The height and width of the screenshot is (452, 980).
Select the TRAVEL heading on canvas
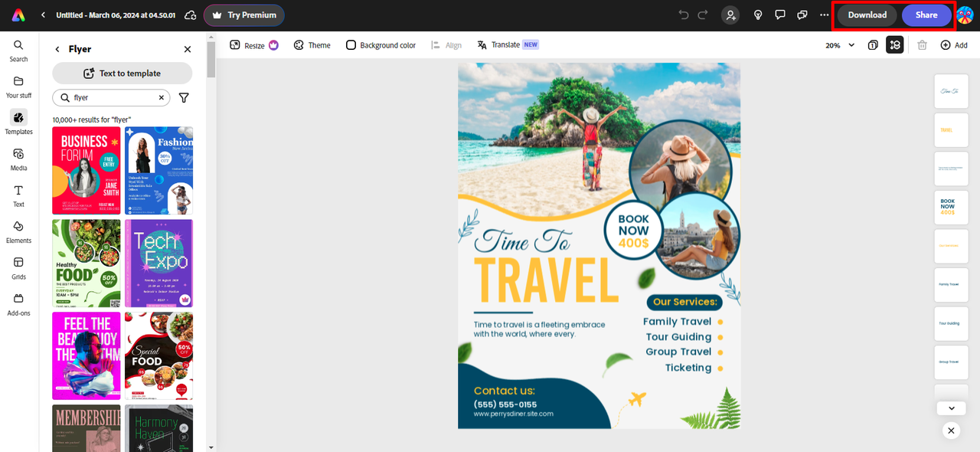point(546,280)
